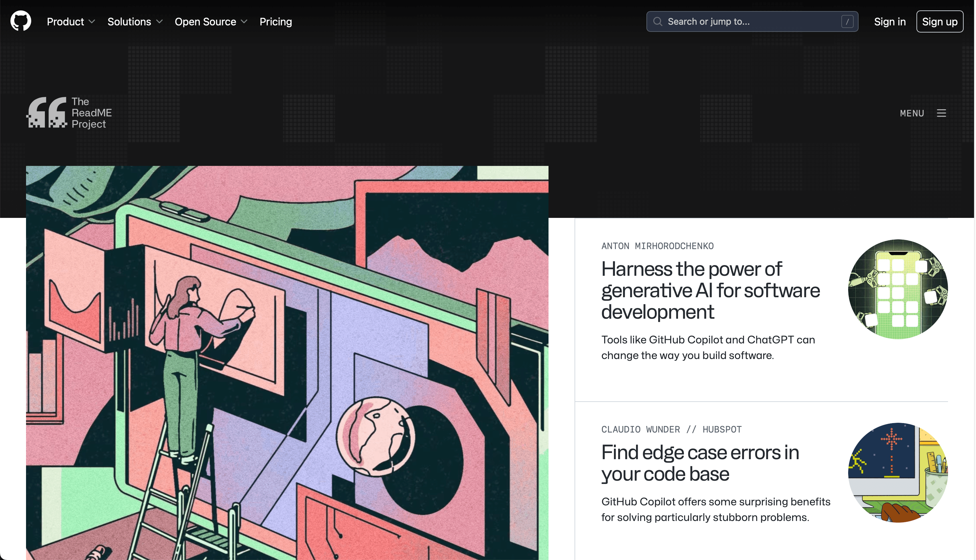Click the magnifying glass search icon
This screenshot has width=976, height=560.
click(657, 21)
